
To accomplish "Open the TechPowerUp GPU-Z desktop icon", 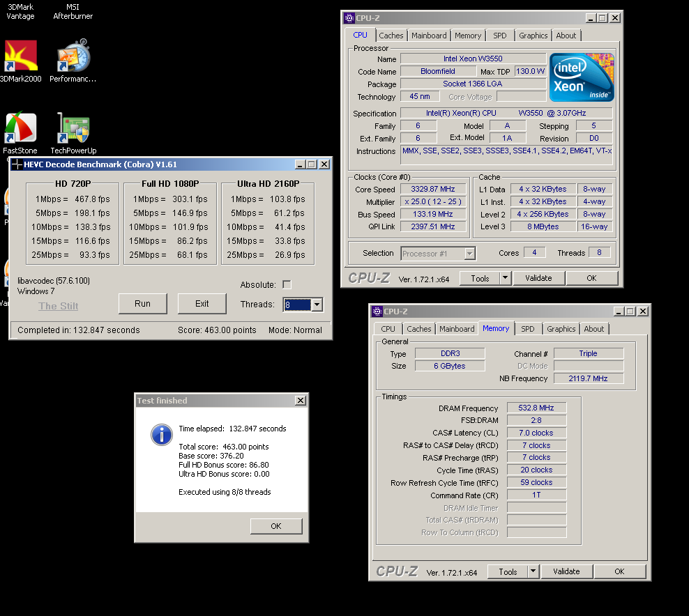I will click(x=73, y=128).
